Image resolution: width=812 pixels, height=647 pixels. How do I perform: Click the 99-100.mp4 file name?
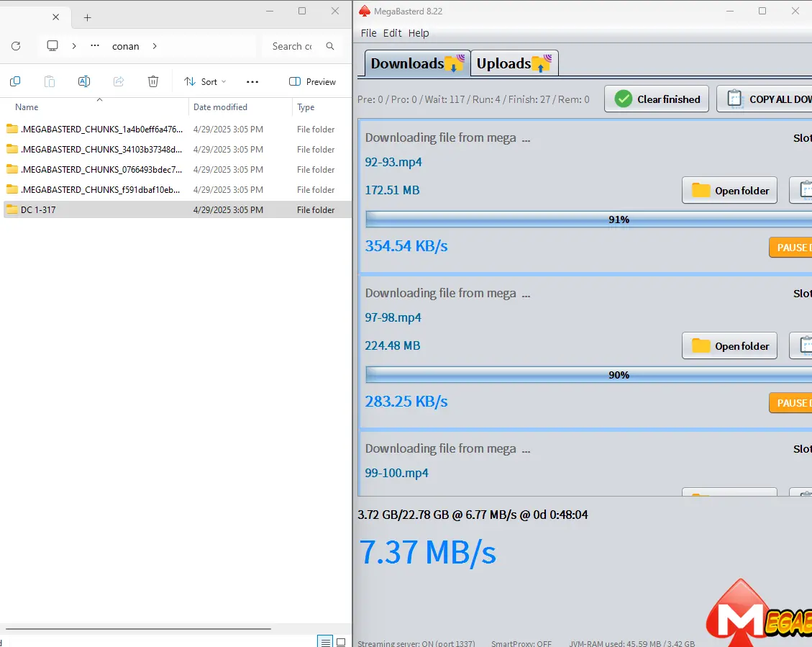pyautogui.click(x=397, y=473)
